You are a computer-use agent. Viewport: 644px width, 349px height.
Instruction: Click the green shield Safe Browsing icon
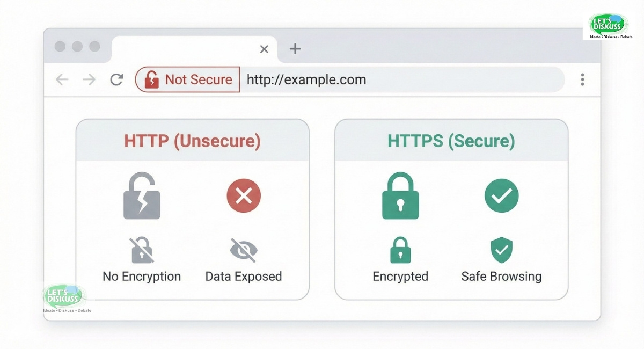click(x=501, y=250)
